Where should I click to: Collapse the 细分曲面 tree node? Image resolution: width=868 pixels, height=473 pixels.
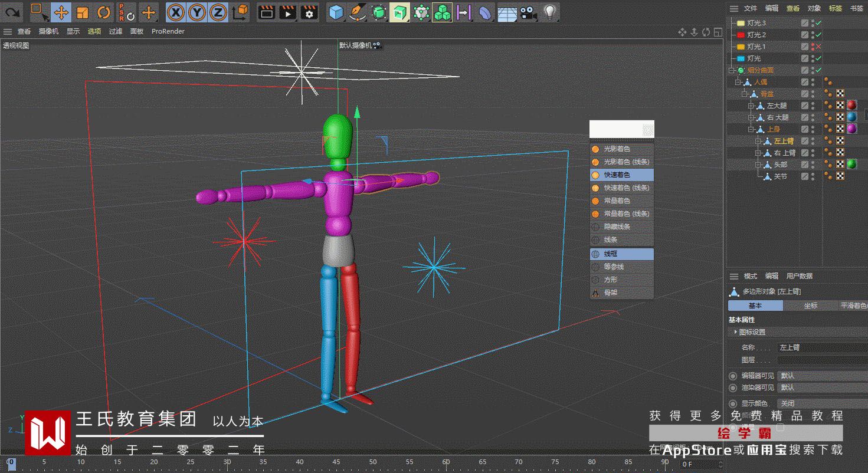click(x=732, y=70)
